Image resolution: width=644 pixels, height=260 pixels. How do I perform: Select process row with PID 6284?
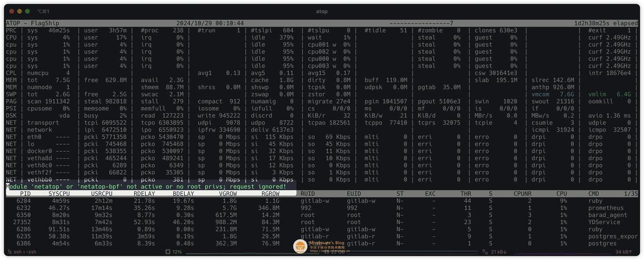click(x=321, y=201)
